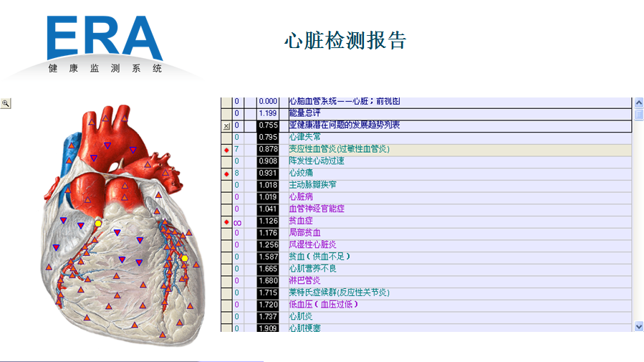Click the red diamond beside 心绞痛

tap(226, 173)
